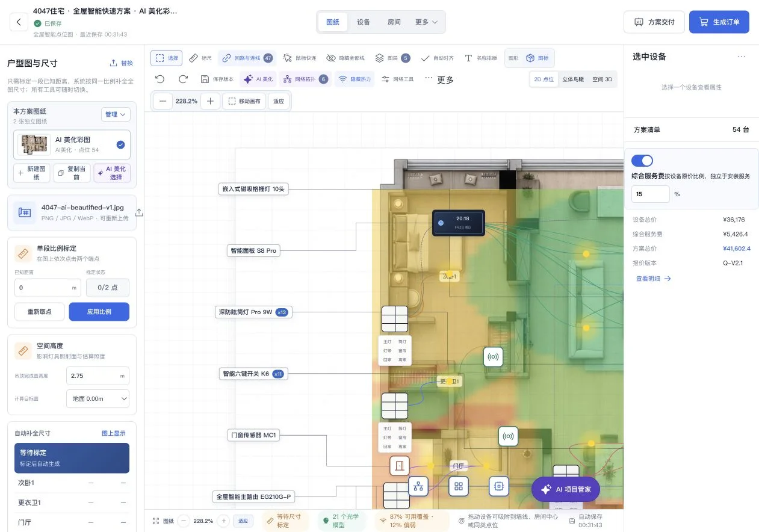
Task: Expand the top 更多 dropdown
Action: pyautogui.click(x=427, y=22)
